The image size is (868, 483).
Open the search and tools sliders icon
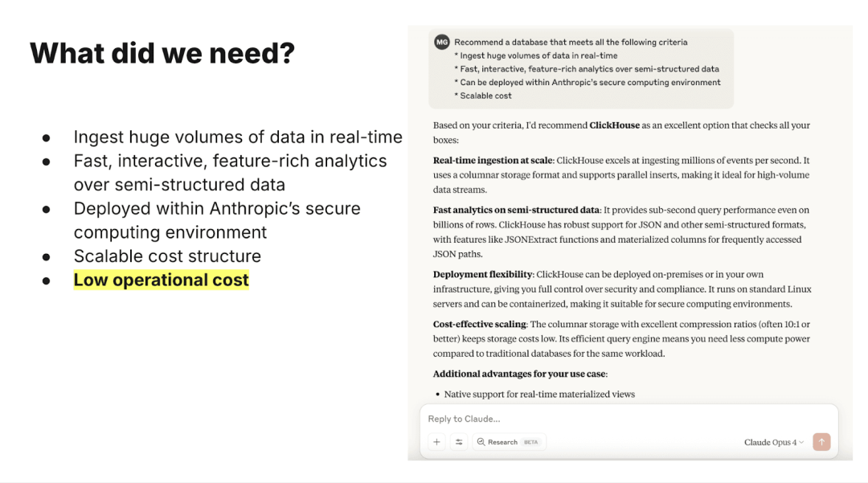pos(458,442)
